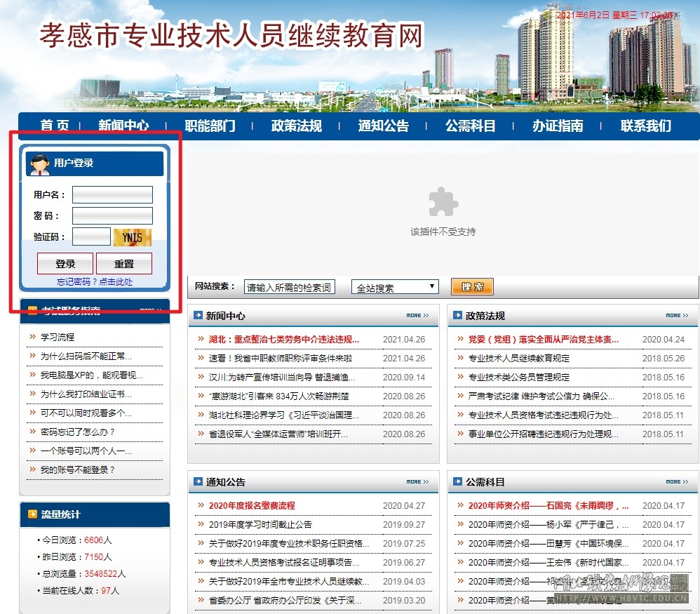Click the 新闻中心 section arrow icon

pyautogui.click(x=198, y=316)
